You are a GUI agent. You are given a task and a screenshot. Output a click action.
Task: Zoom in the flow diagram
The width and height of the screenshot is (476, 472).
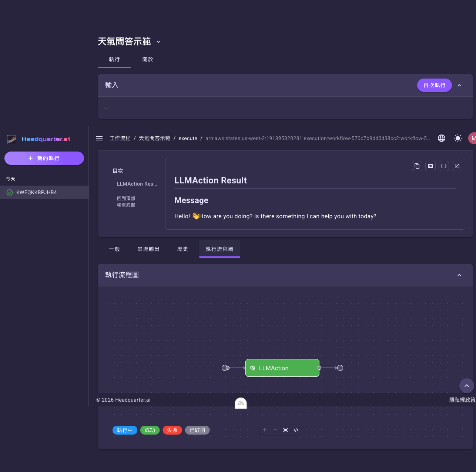pos(265,430)
